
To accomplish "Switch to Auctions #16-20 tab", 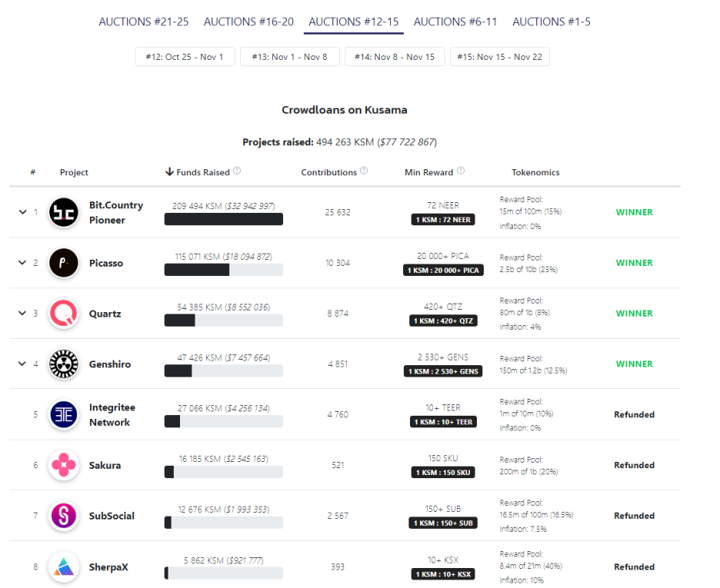I will click(248, 22).
